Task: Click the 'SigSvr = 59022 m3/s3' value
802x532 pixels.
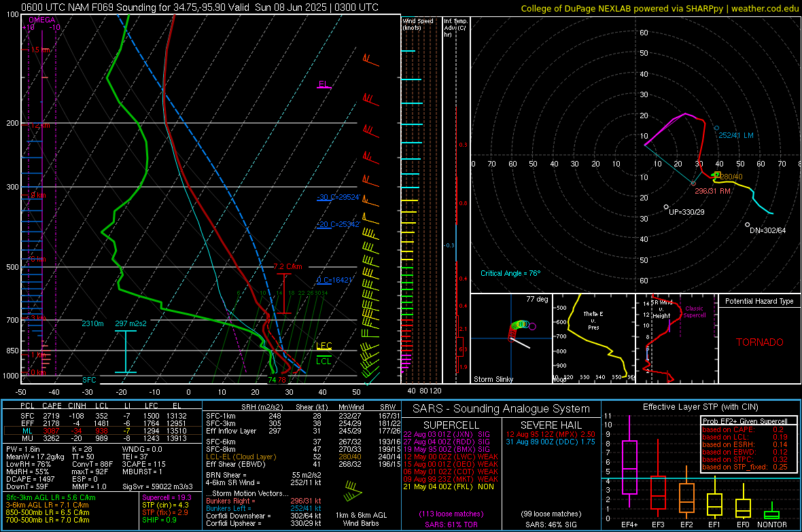Action: point(158,486)
